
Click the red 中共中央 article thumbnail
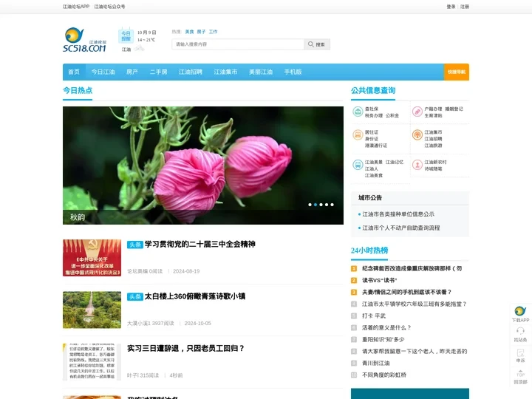(x=92, y=258)
